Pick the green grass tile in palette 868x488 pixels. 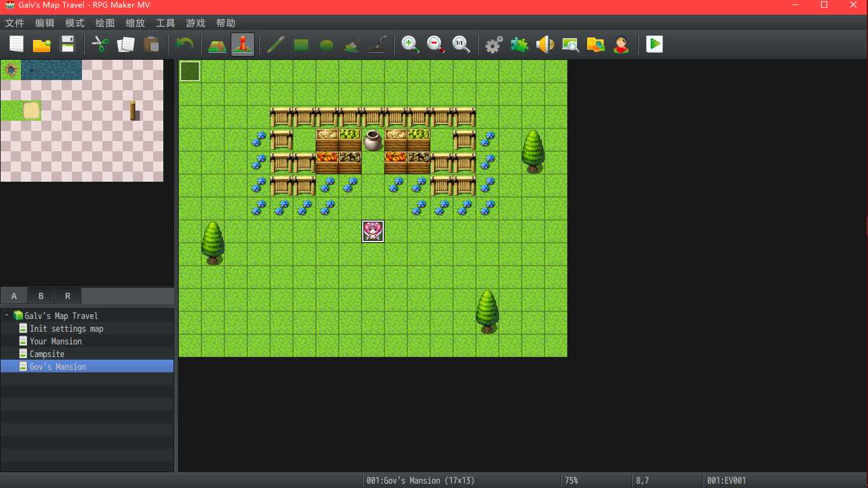point(11,111)
